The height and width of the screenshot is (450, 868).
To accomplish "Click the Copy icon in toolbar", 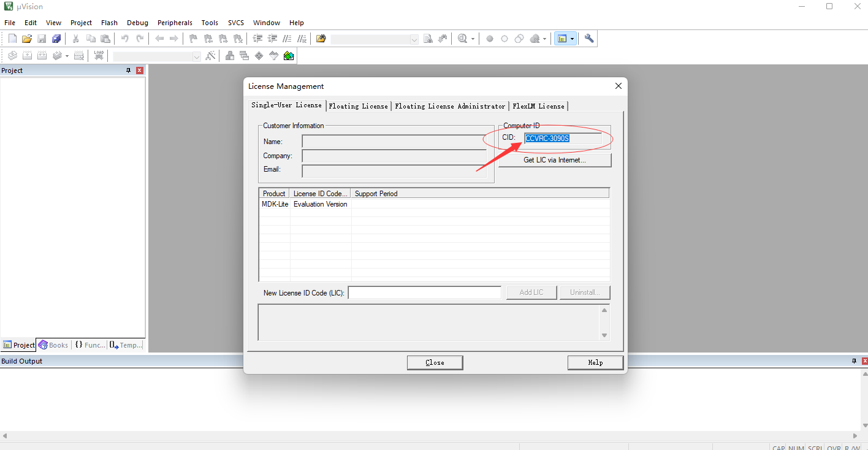I will [91, 39].
